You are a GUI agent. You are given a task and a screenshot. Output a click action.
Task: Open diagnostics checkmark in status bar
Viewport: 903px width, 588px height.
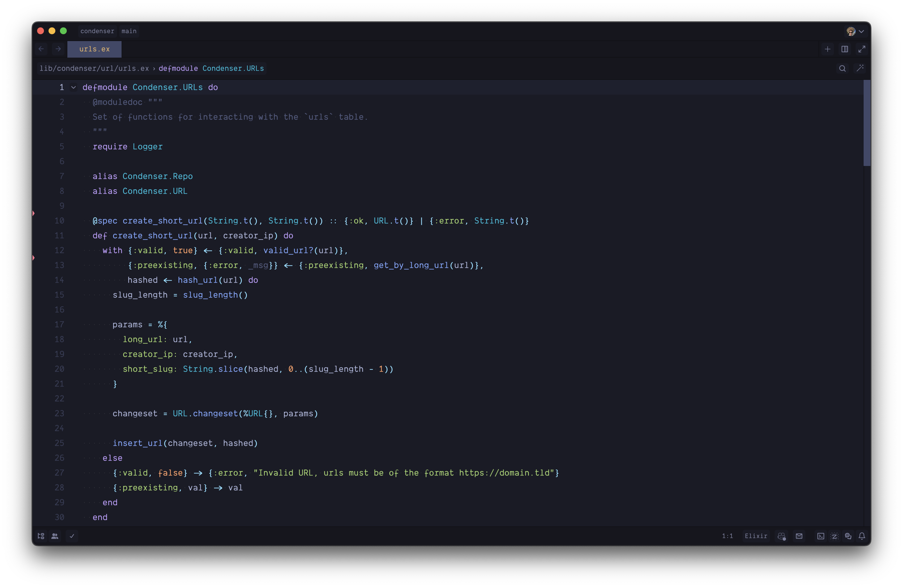click(x=72, y=536)
